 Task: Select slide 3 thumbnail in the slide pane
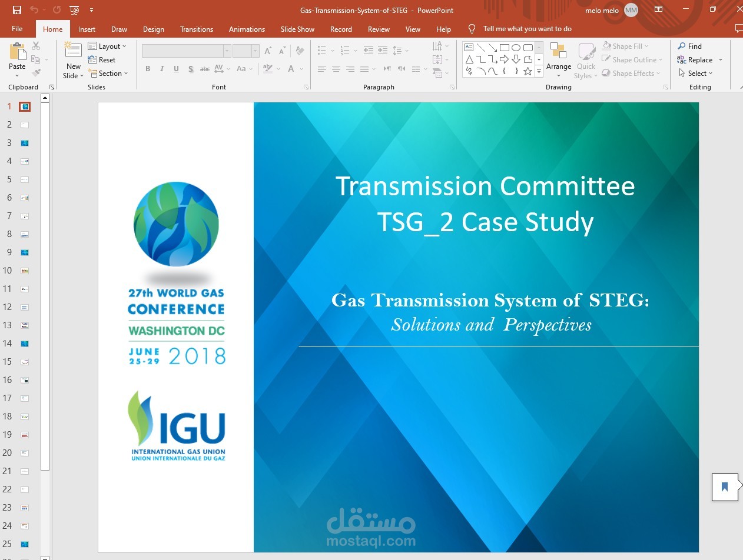pyautogui.click(x=24, y=142)
